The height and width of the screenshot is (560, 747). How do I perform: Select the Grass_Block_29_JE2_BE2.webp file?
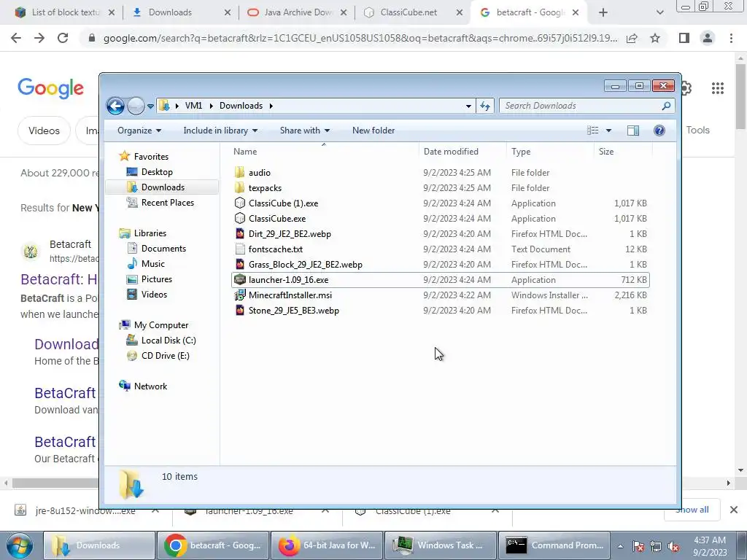[x=440, y=264]
